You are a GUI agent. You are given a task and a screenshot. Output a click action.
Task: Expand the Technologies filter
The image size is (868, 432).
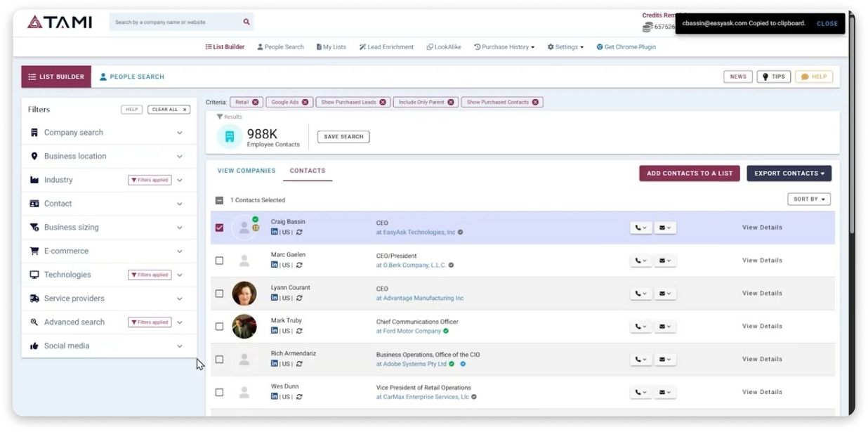(x=109, y=275)
